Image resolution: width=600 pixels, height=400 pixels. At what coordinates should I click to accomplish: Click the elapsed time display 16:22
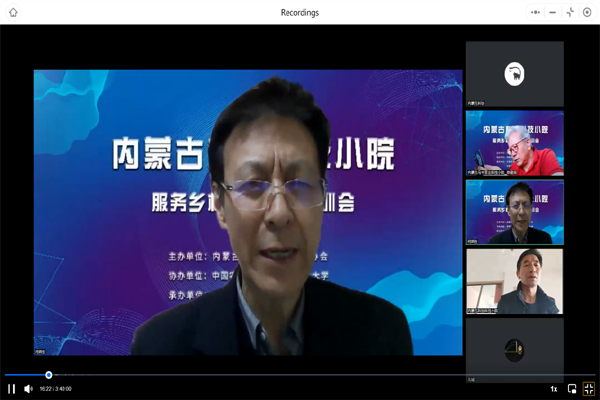(46, 388)
